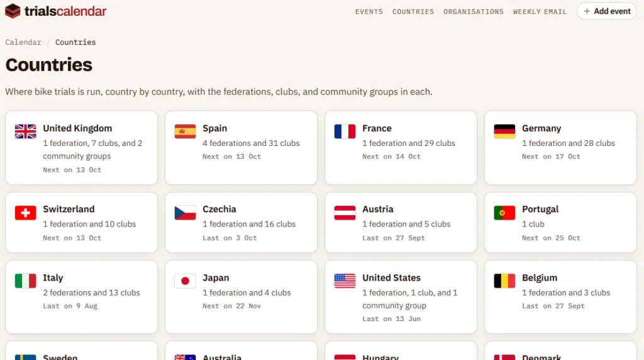Screen dimensions: 644x360
Task: Open the Events menu item
Action: point(369,11)
